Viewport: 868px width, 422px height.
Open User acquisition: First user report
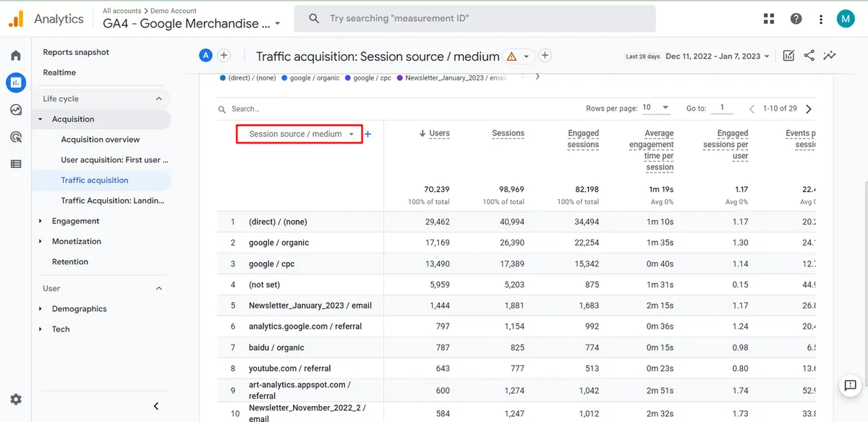click(x=115, y=160)
